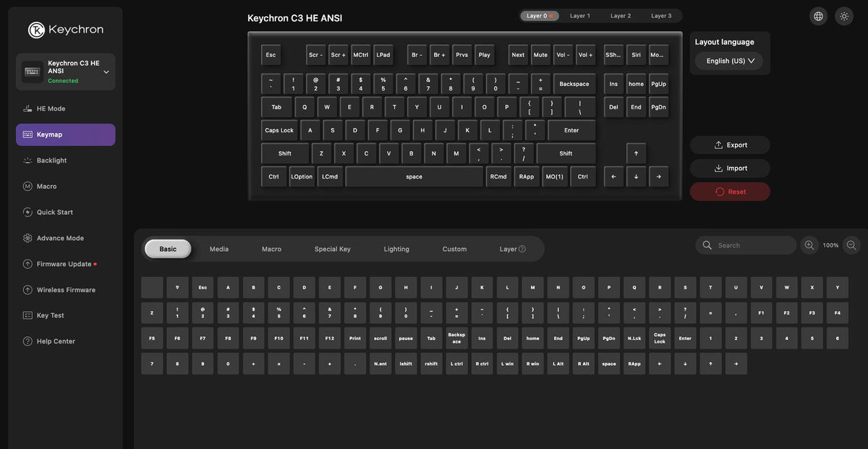The width and height of the screenshot is (868, 449).
Task: Choose the F12 keycode in the Basic list
Action: point(330,338)
